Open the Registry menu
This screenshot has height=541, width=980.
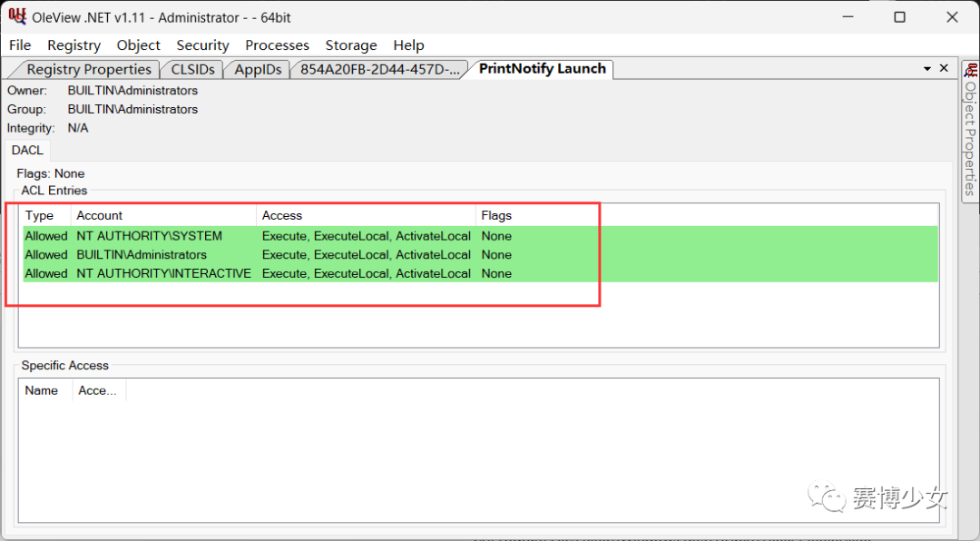coord(73,45)
